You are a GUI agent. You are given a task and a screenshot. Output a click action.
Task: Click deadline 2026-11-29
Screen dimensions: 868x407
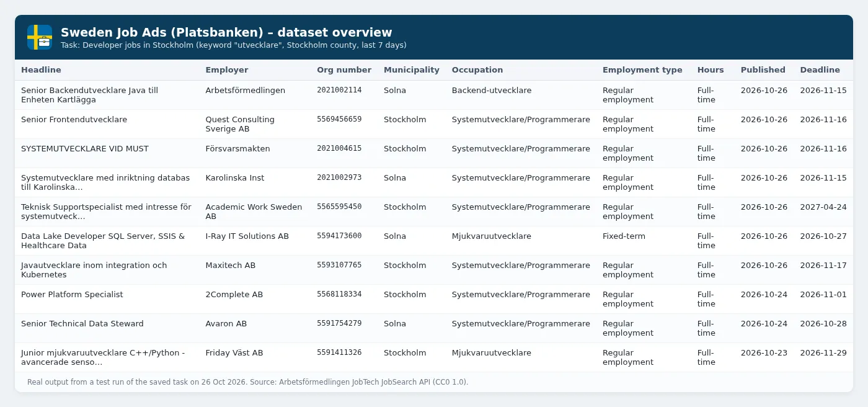(x=823, y=353)
